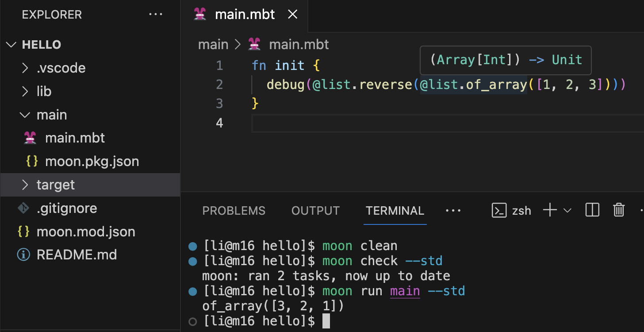Expand the .vscode folder
The image size is (644, 332).
click(x=61, y=68)
